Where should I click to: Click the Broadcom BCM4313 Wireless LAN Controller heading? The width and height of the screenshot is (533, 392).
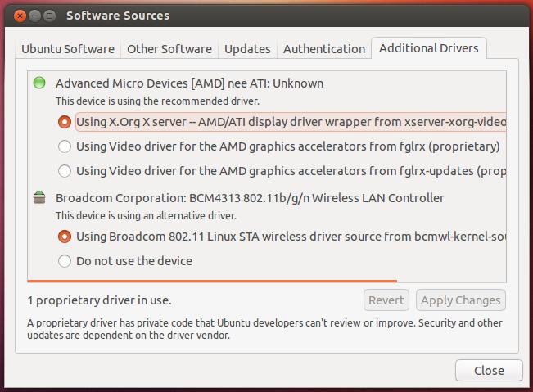(250, 198)
